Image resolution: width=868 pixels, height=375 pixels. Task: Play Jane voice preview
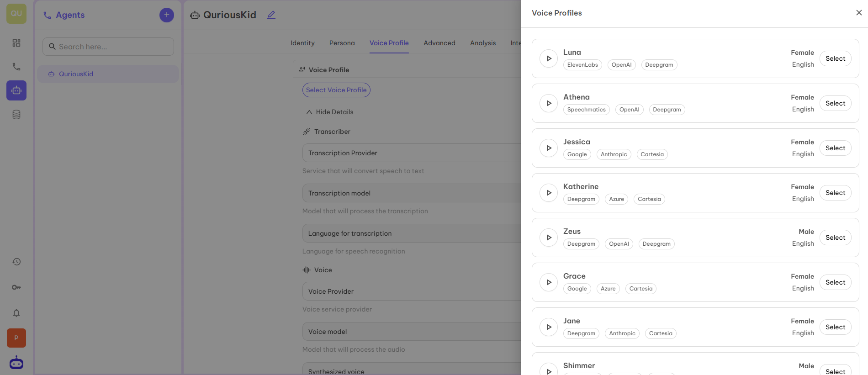(549, 327)
